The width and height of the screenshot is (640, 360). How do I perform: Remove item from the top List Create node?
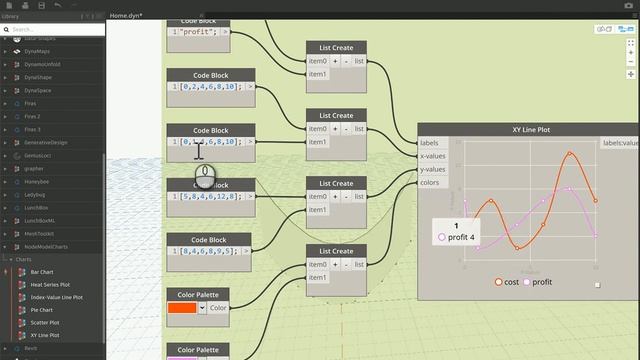point(346,61)
